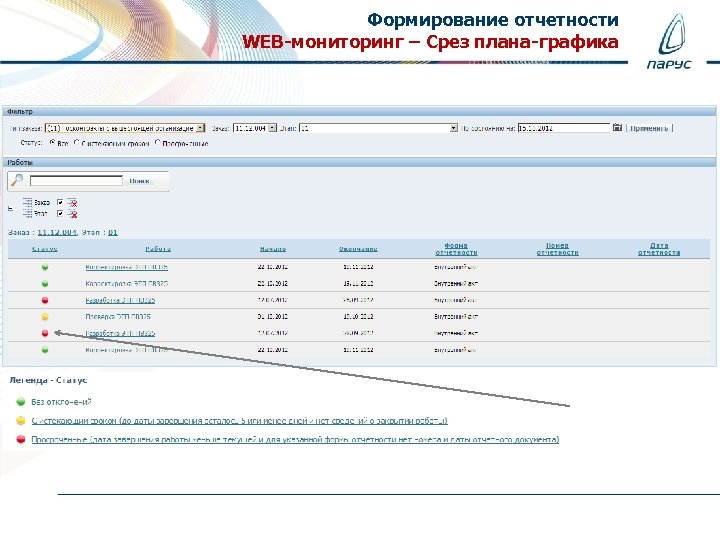Click start date 01.10.2012
This screenshot has width=720, height=540.
(x=273, y=316)
